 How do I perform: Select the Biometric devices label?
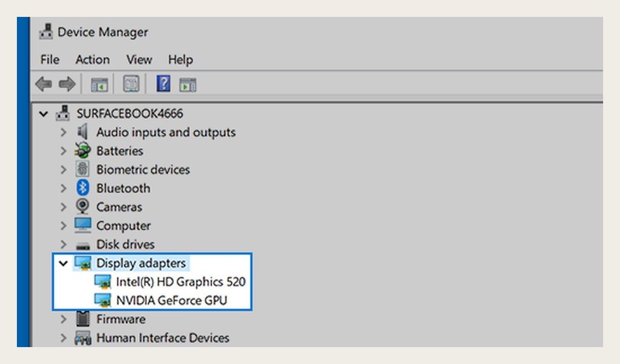point(143,170)
